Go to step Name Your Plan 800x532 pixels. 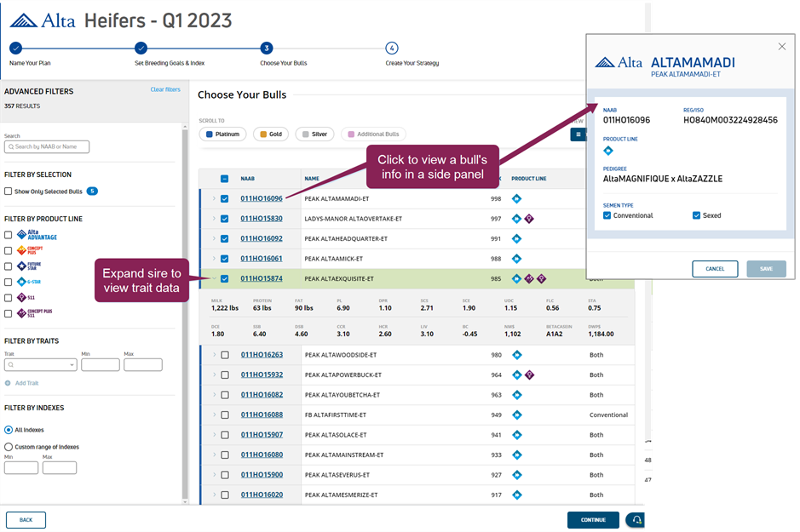pos(16,49)
